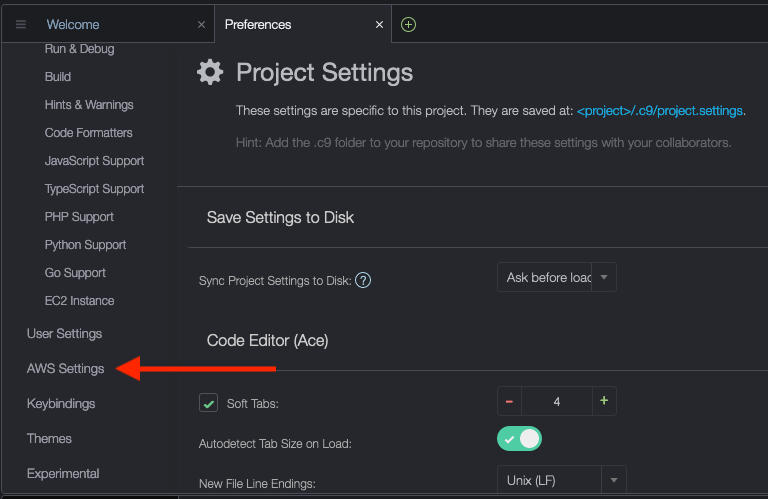
Task: Disable Autodetect Tab Size on Load
Action: click(x=519, y=439)
